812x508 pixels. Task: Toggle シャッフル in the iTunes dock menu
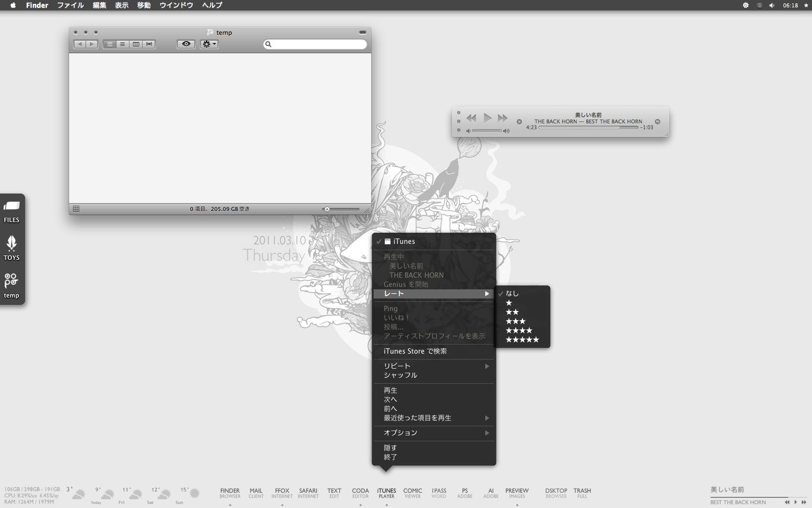[434, 375]
